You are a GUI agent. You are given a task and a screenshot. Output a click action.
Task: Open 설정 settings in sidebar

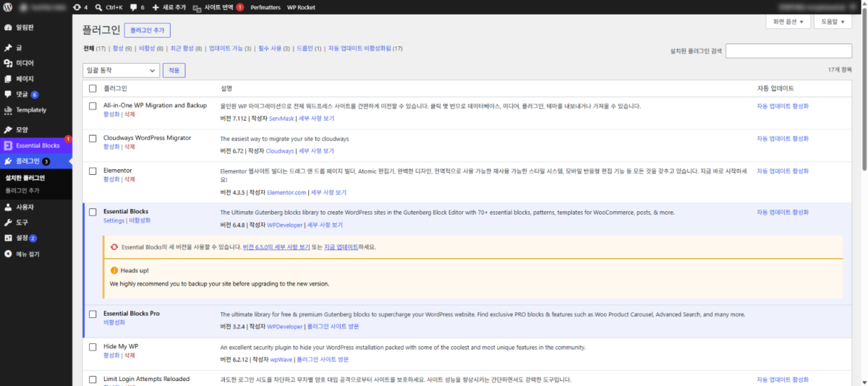(x=36, y=238)
